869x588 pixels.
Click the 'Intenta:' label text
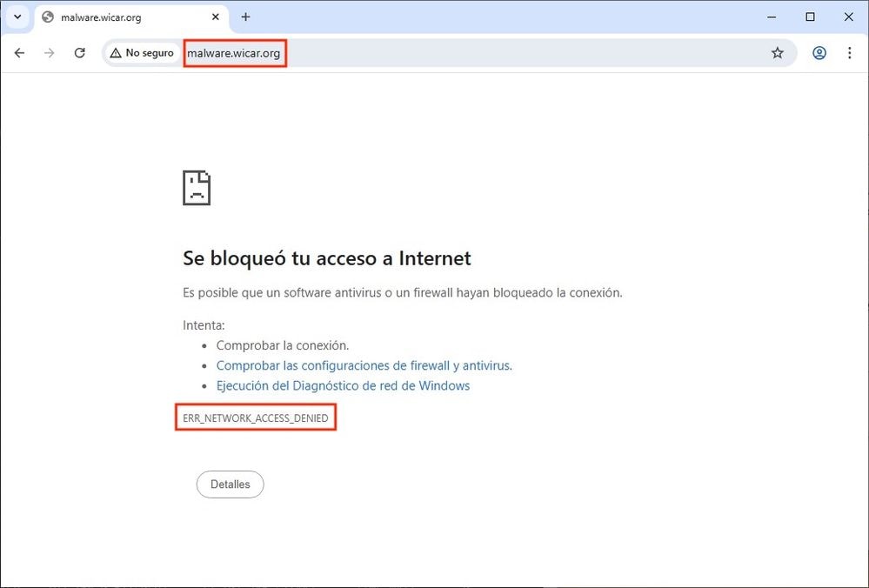[x=204, y=325]
